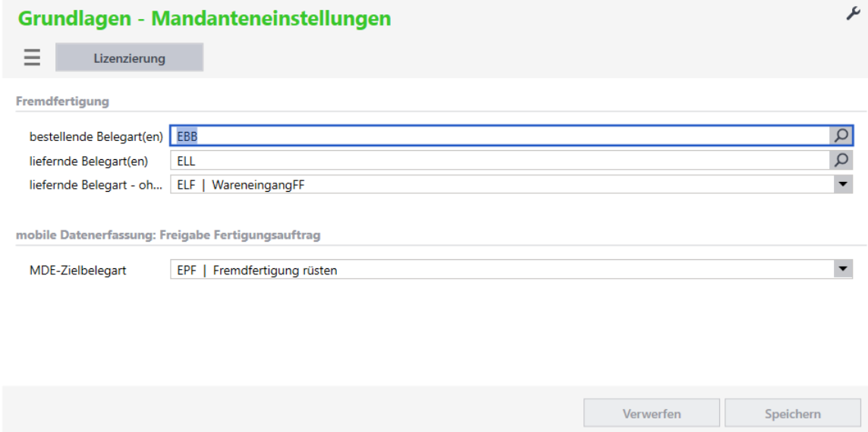
Task: Open the hamburger menu
Action: click(32, 58)
